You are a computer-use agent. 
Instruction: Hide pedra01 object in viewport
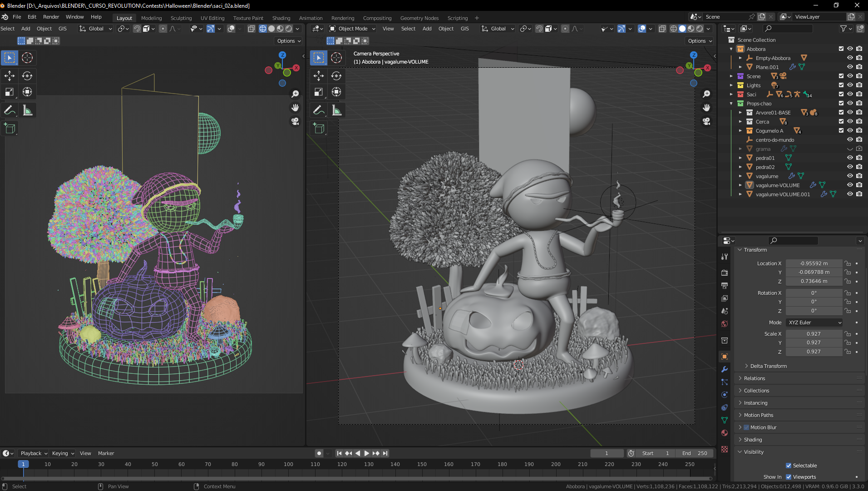click(x=850, y=158)
